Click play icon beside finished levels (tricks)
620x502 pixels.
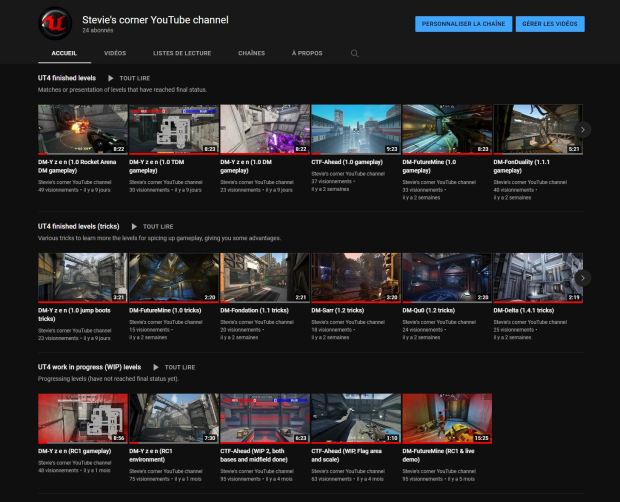(134, 227)
